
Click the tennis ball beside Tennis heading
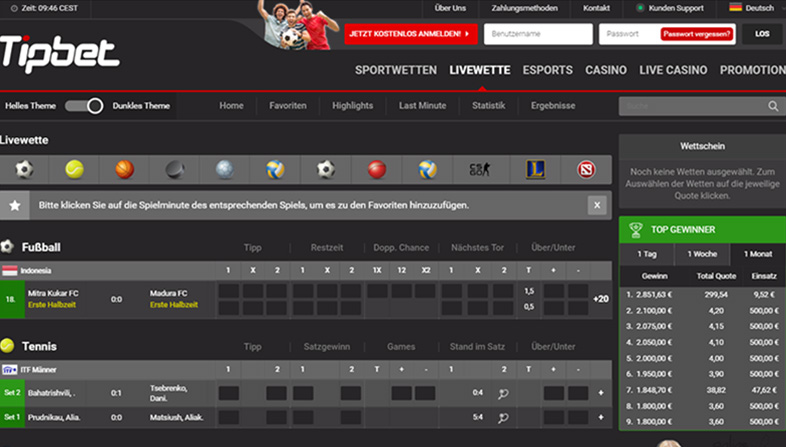(x=7, y=346)
